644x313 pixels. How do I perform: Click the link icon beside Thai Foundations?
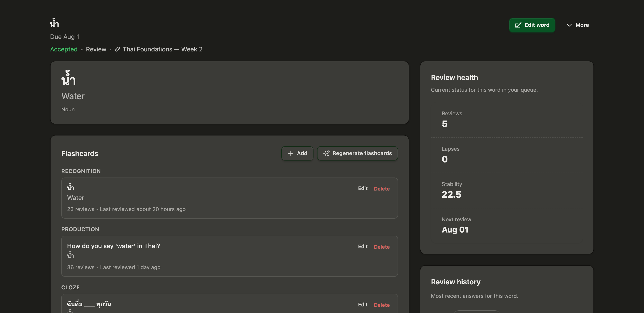point(117,49)
